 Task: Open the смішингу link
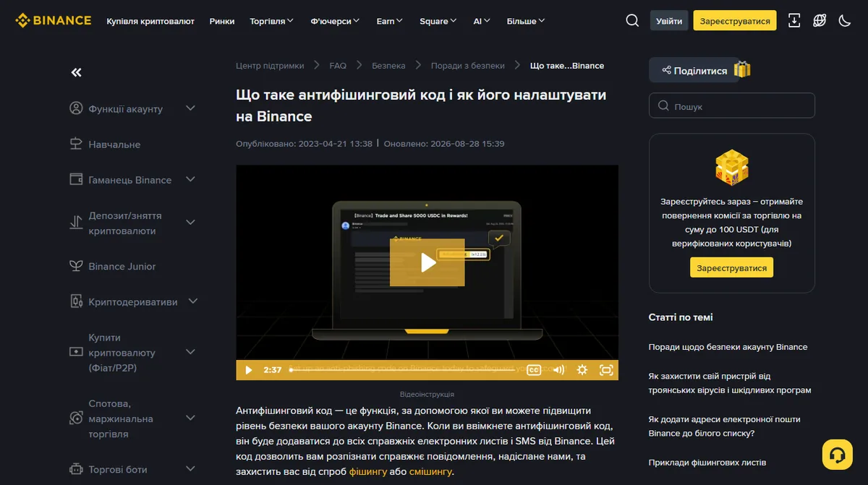click(430, 471)
